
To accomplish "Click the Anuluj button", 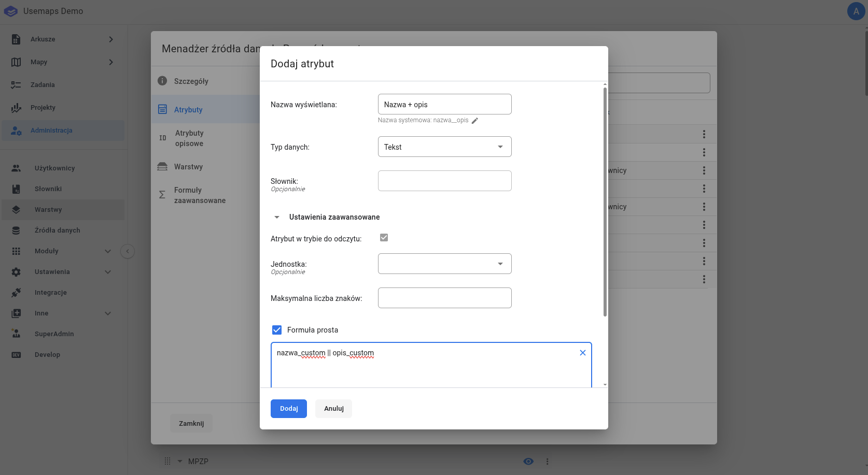I will [333, 409].
